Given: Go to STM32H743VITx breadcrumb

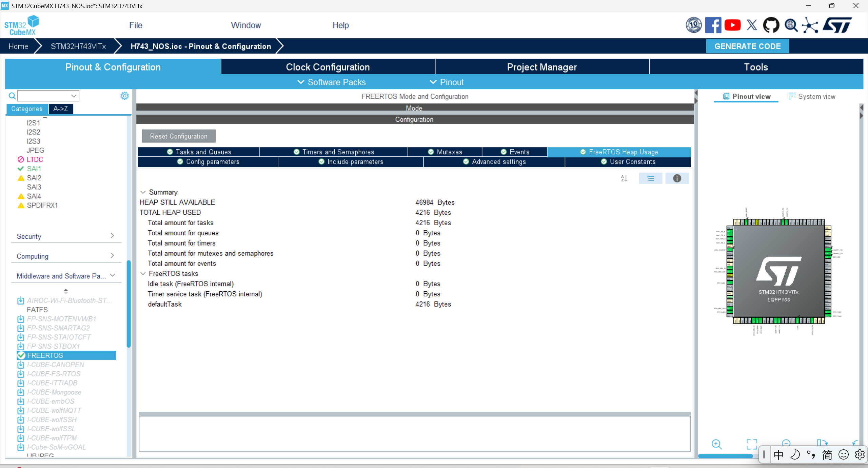Looking at the screenshot, I should click(78, 46).
